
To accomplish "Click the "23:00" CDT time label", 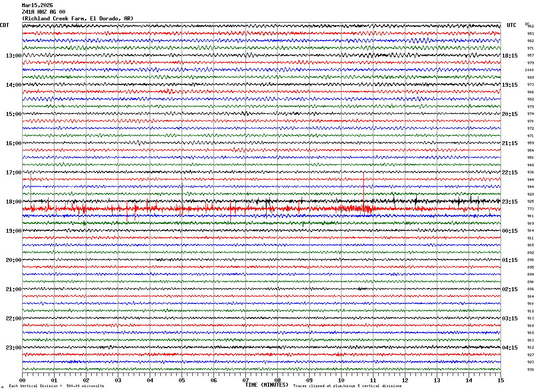I will click(13, 347).
